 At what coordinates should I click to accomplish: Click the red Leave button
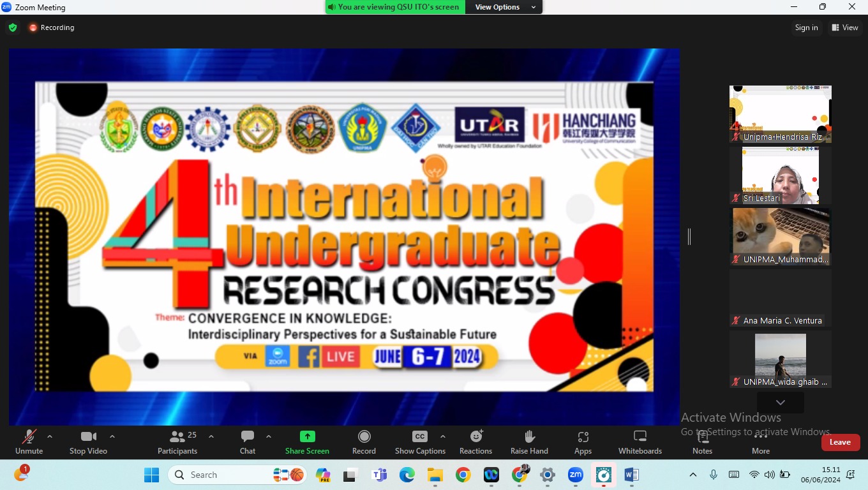pyautogui.click(x=840, y=442)
